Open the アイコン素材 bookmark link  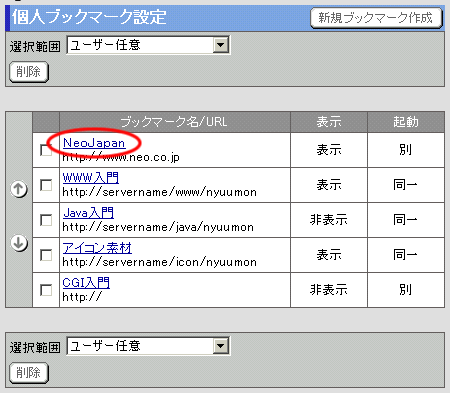(97, 248)
